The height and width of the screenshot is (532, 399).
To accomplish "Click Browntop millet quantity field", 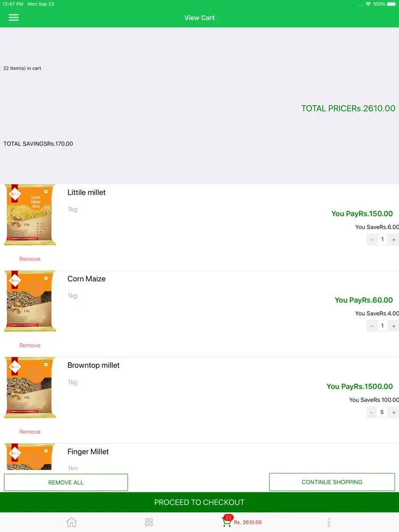I will tap(382, 412).
